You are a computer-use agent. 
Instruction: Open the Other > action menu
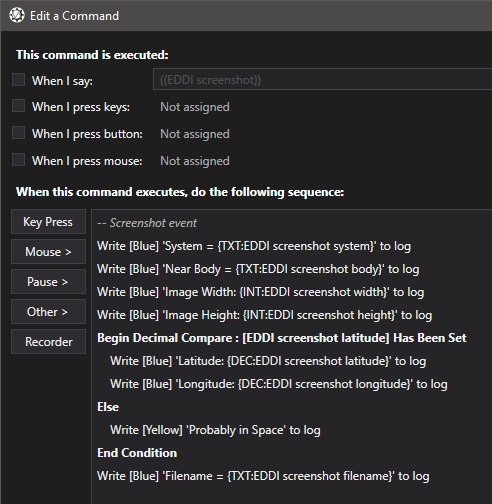click(x=48, y=312)
